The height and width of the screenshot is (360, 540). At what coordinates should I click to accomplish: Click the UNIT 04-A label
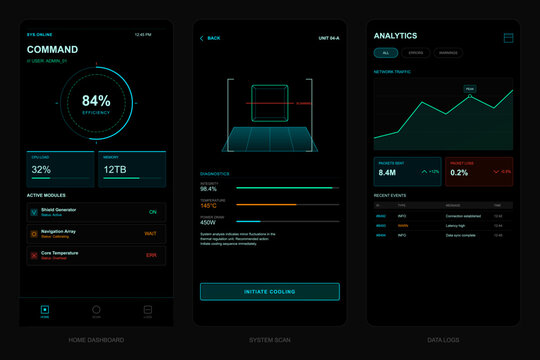[329, 38]
